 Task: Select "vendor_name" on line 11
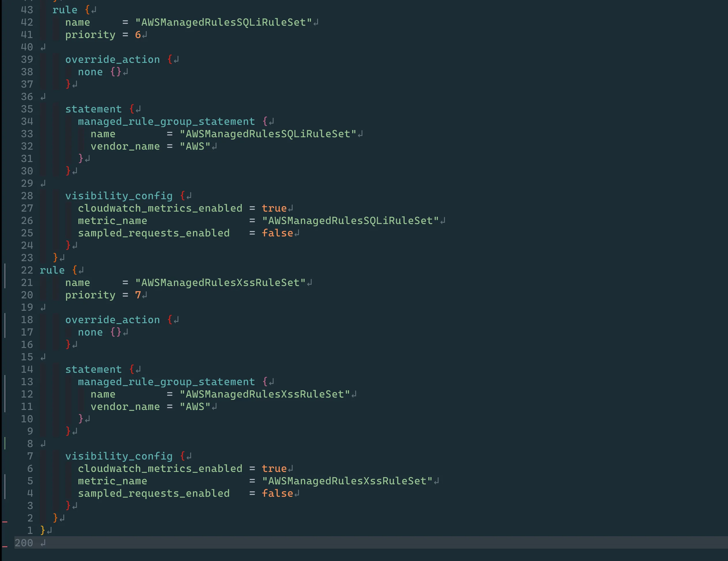(125, 406)
